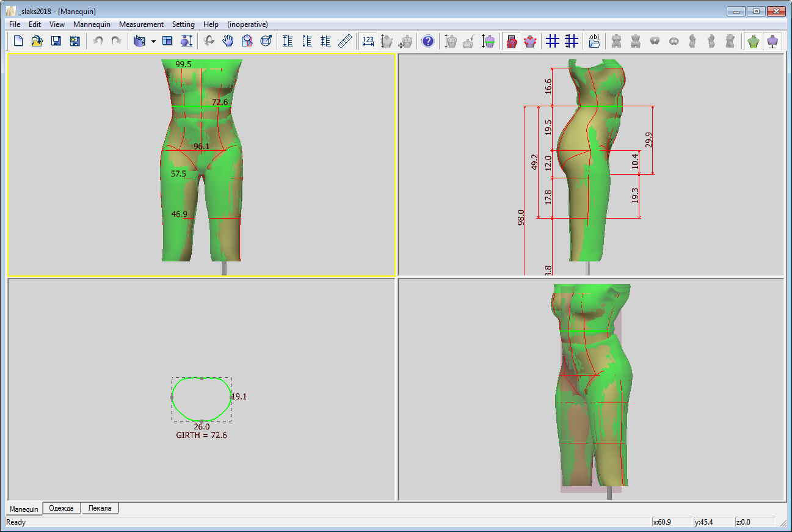Expand the dropdown arrow beside the view icon
792x532 pixels.
tap(153, 42)
